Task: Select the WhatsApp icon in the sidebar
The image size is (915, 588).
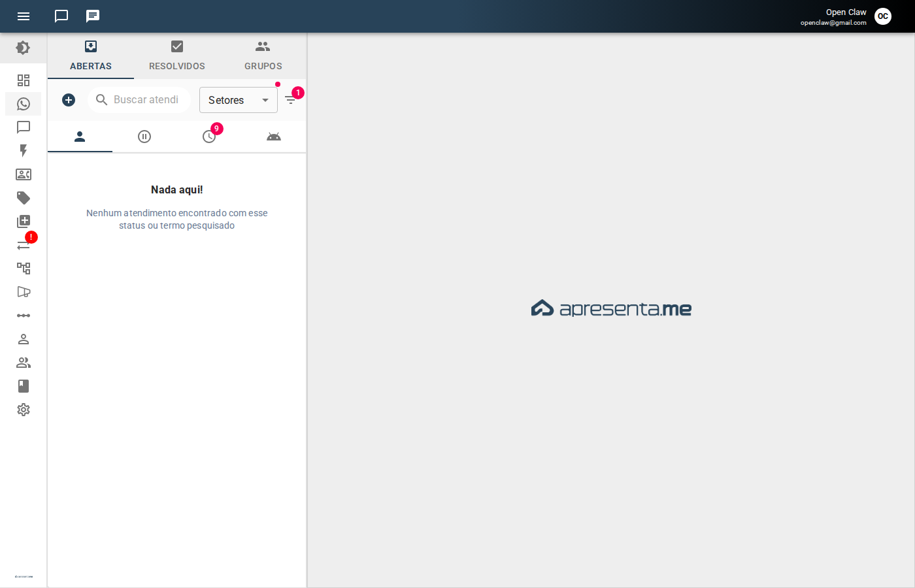Action: point(24,104)
